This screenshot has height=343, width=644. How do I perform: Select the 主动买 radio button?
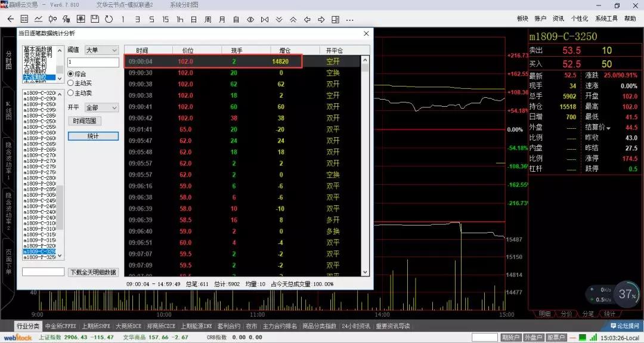pyautogui.click(x=71, y=84)
